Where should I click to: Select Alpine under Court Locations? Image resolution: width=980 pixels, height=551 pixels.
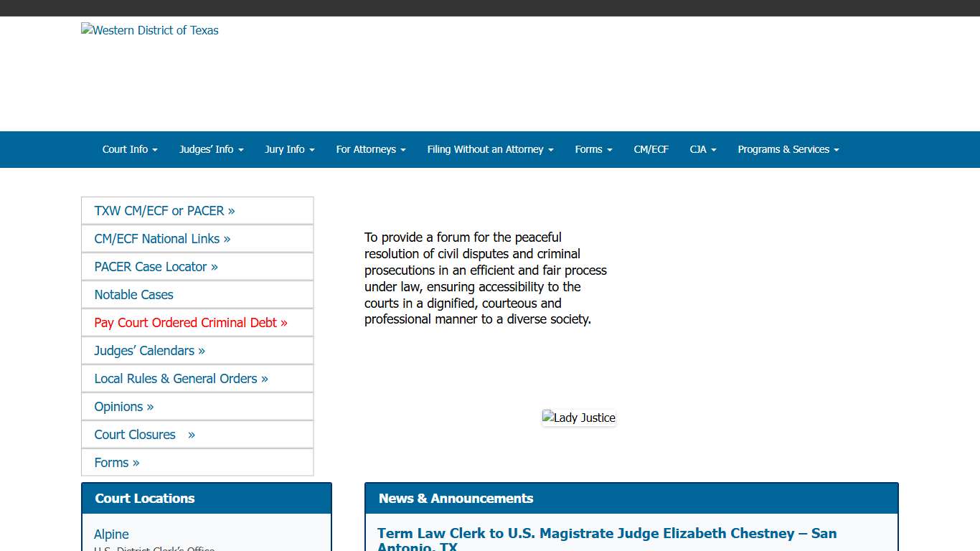point(111,534)
